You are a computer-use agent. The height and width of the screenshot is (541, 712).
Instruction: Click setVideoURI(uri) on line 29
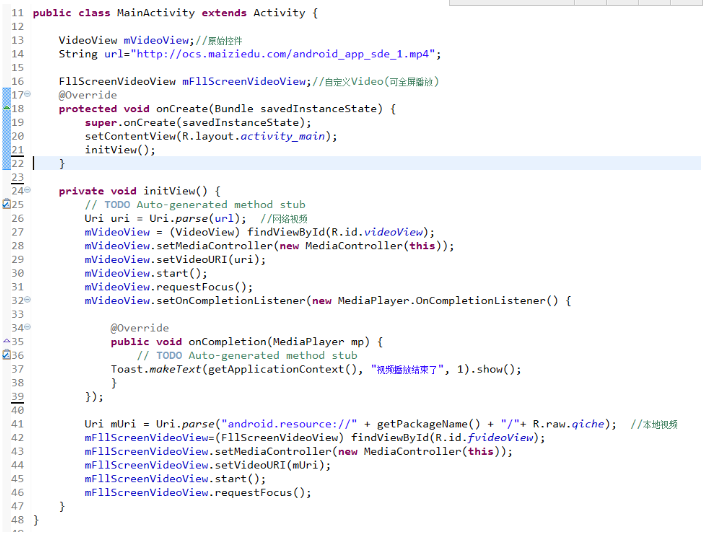208,260
